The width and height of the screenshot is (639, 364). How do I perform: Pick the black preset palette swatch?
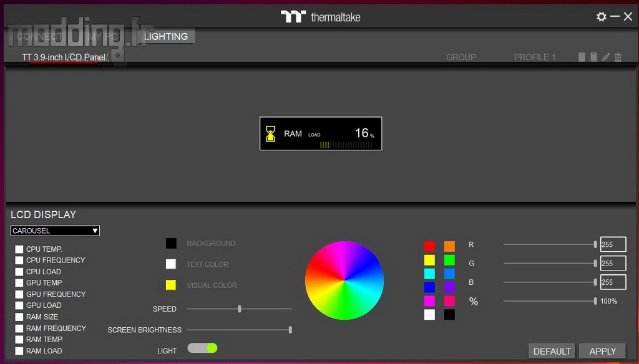click(449, 315)
